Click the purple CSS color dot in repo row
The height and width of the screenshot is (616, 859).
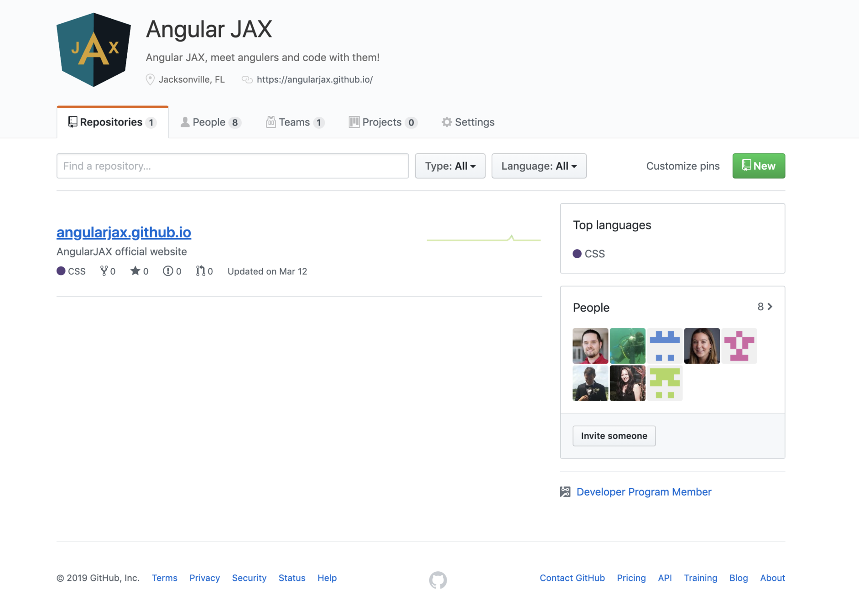[x=61, y=271]
